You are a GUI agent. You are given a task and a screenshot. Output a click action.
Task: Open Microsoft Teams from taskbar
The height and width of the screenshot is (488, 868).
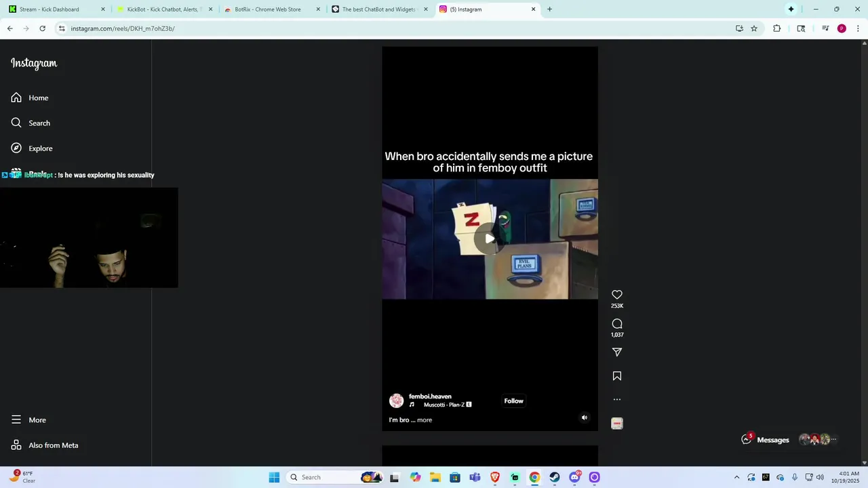pyautogui.click(x=475, y=477)
